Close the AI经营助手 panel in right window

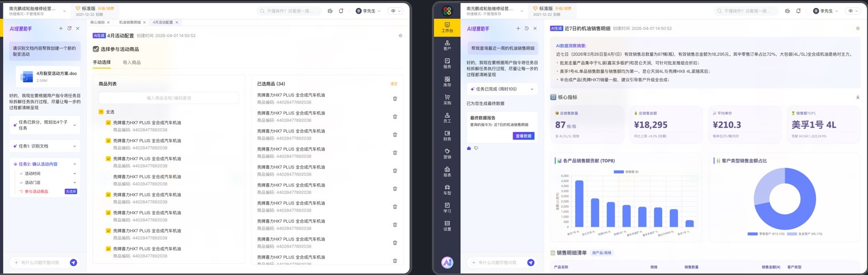(x=535, y=28)
